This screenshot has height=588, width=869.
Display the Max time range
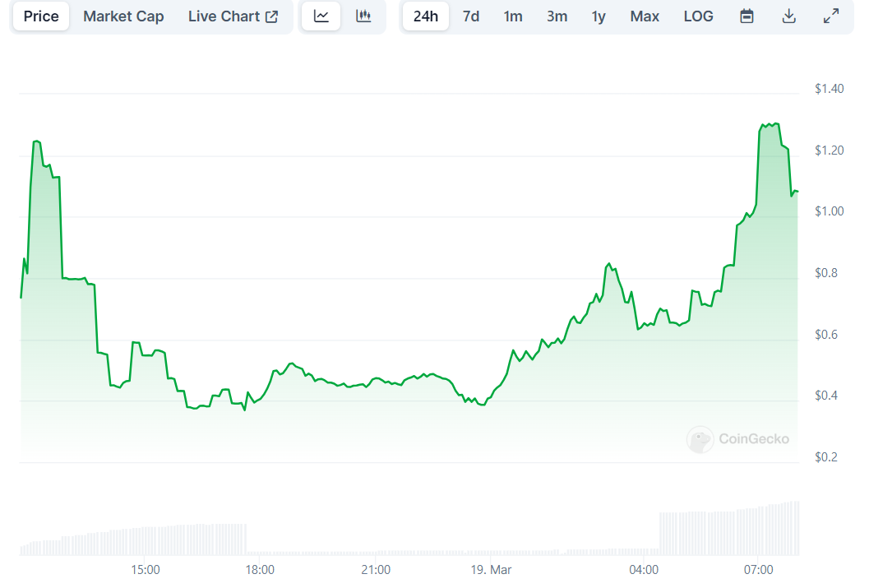click(x=645, y=16)
